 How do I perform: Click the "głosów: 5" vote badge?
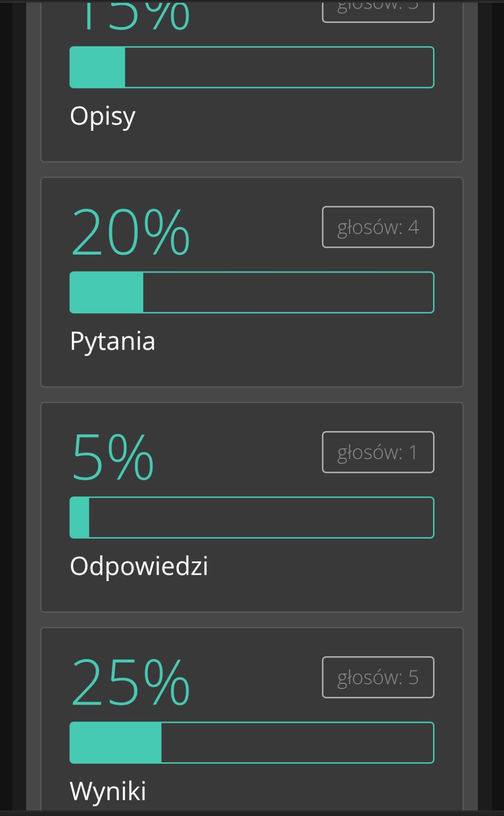pos(378,678)
